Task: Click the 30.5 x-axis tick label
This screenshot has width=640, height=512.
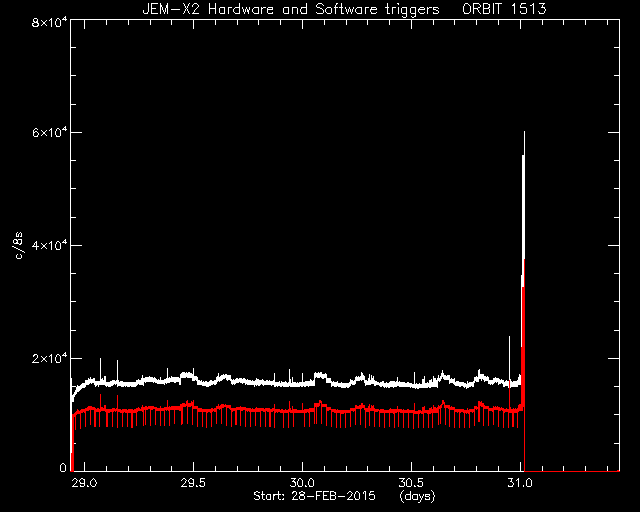Action: [x=411, y=483]
